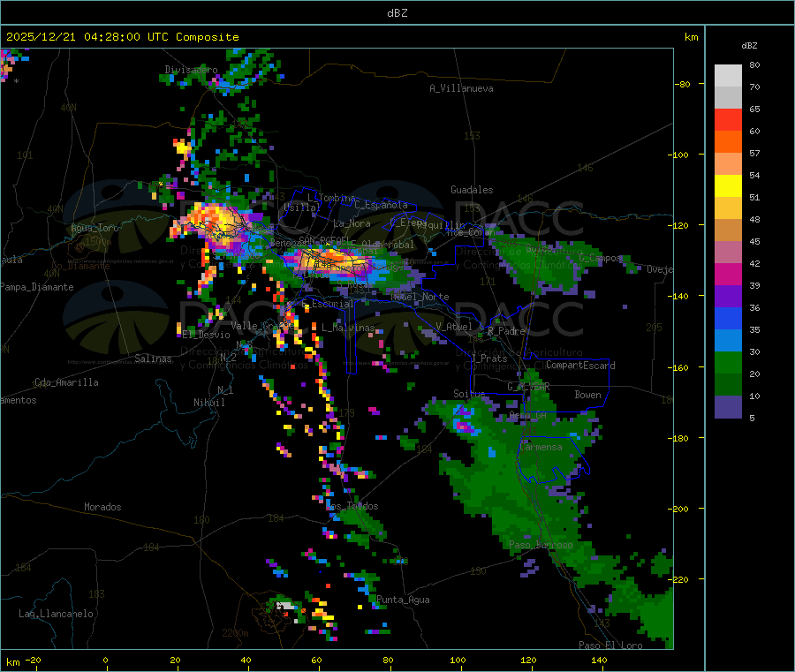Screen dimensions: 795x672
Task: Select the Pampa_Diamante label
Action: tap(36, 287)
